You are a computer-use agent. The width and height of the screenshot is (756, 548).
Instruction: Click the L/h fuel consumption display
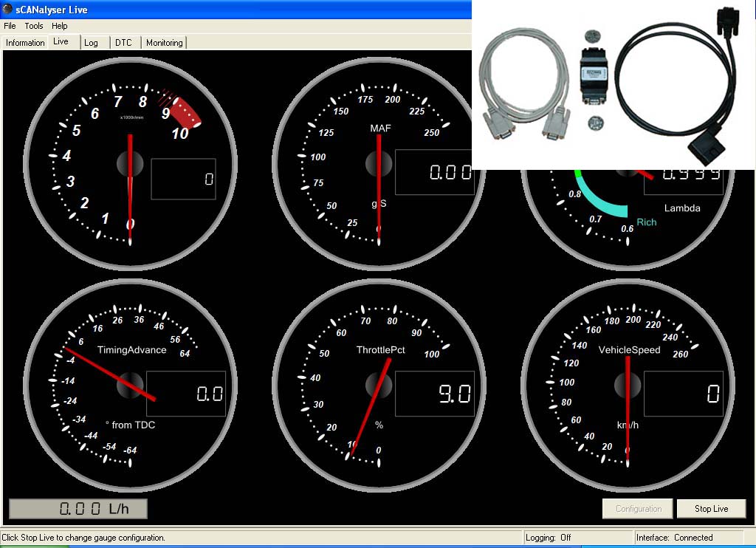pos(78,509)
